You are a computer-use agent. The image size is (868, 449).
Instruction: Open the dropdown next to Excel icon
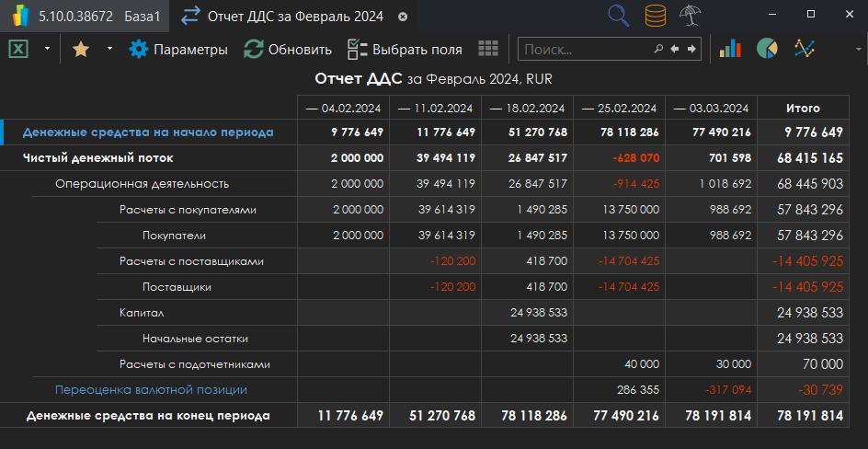coord(46,49)
